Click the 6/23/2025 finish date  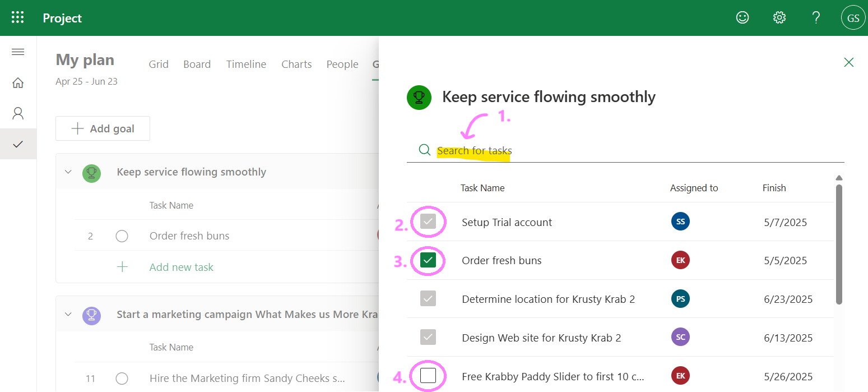click(x=788, y=299)
